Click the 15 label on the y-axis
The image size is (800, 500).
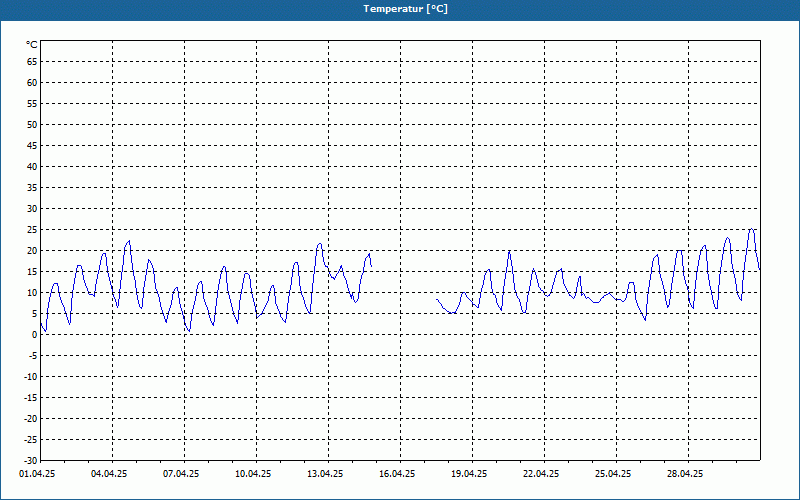tap(32, 272)
